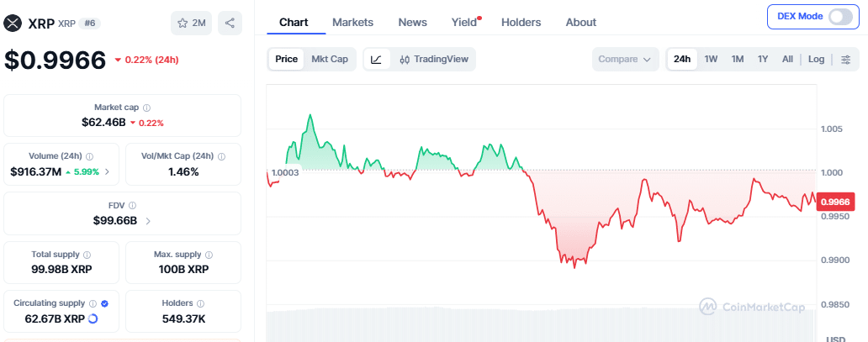Set chart range to 1M

click(x=738, y=59)
